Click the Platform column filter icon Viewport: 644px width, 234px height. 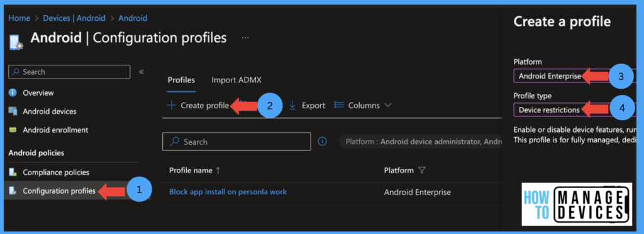coord(421,170)
